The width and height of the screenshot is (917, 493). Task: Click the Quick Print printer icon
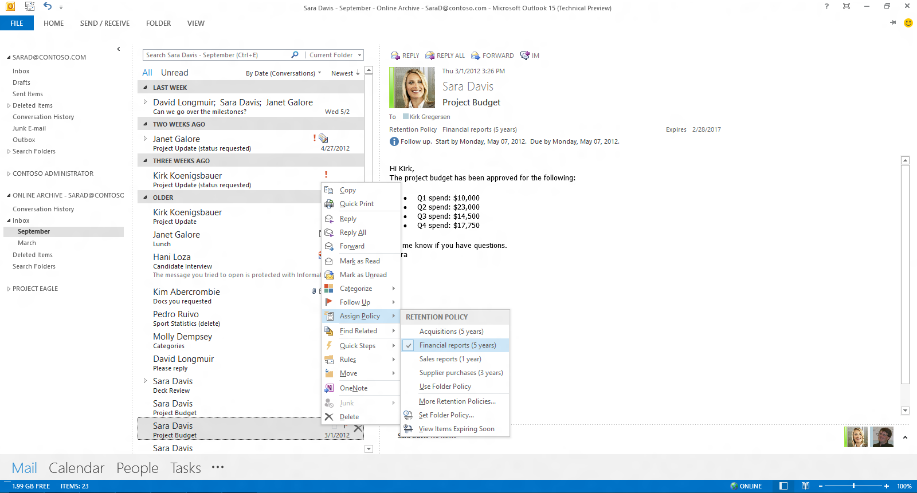click(329, 204)
